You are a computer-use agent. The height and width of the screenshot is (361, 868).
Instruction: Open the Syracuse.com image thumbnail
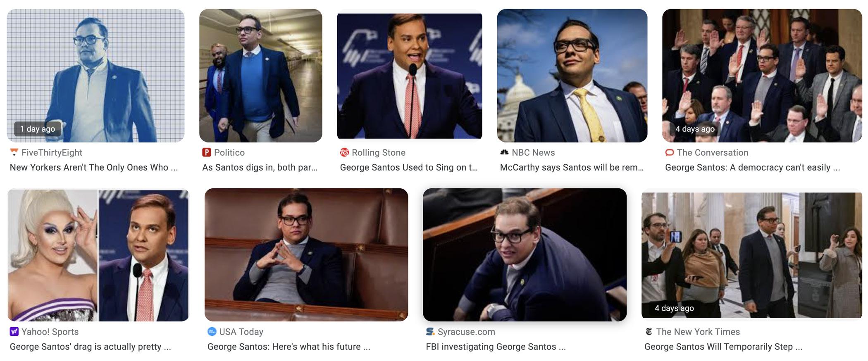(525, 255)
